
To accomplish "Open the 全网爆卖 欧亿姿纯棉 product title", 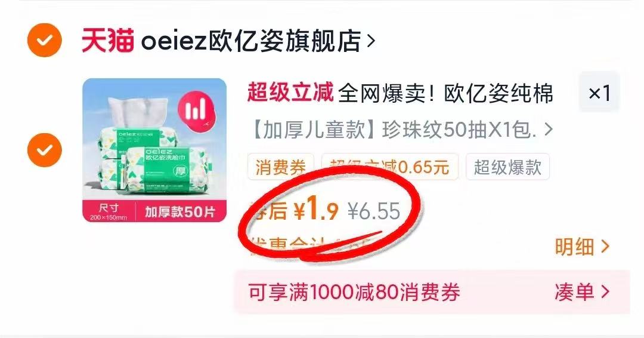I will 445,93.
